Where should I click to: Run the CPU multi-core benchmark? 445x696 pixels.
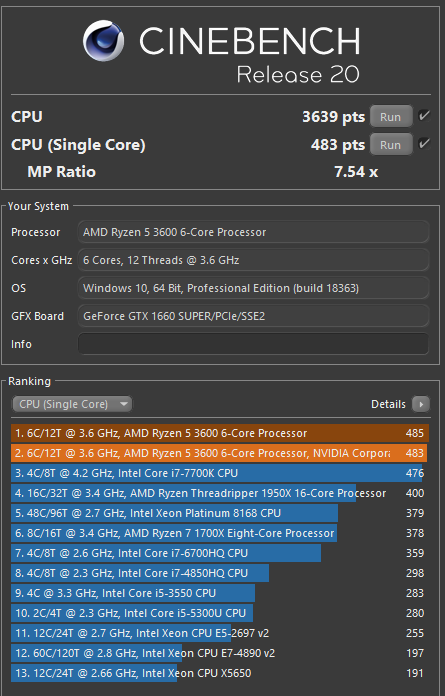390,117
